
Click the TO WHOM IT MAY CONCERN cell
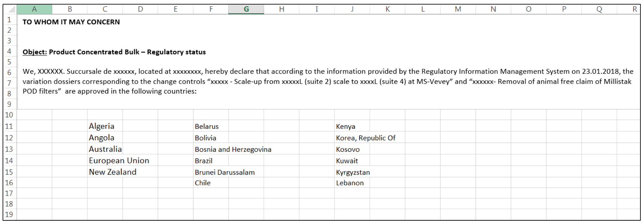coord(71,22)
